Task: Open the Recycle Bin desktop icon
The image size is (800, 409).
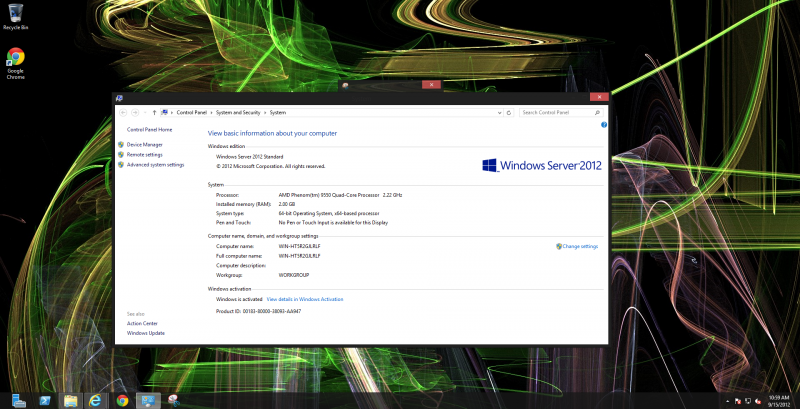Action: tap(16, 16)
